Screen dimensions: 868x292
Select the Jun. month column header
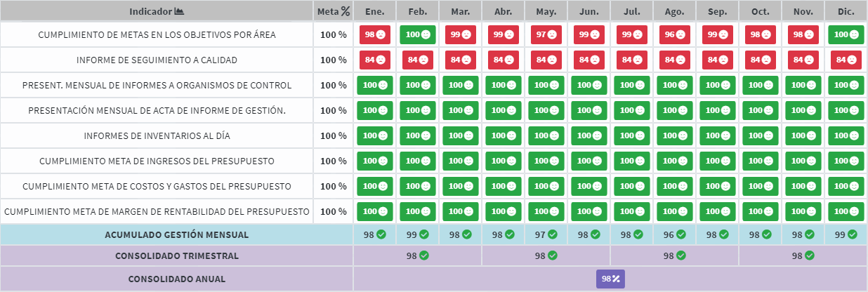click(x=589, y=11)
